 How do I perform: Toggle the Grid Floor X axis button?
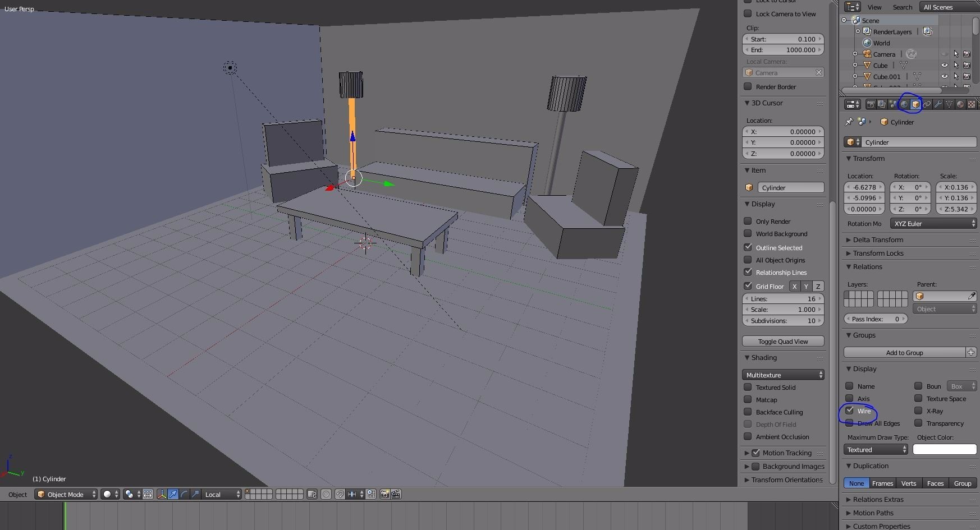[794, 286]
